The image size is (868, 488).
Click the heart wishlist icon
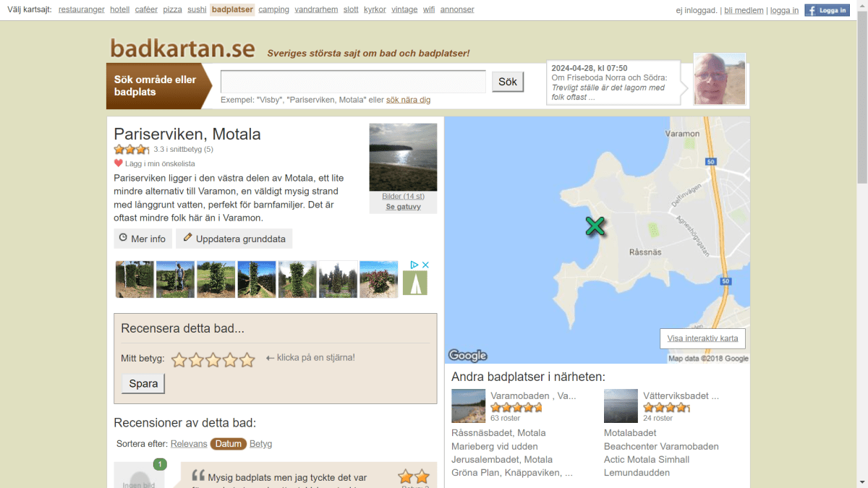pos(119,163)
